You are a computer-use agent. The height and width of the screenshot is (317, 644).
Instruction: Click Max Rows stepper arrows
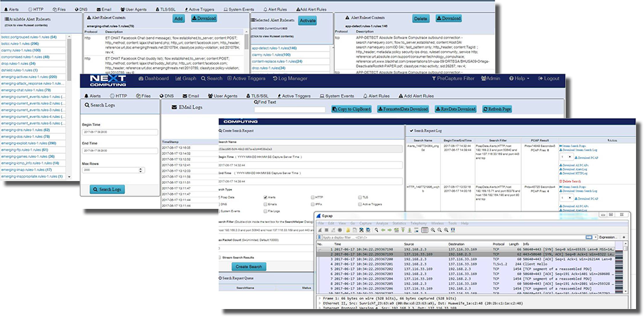pos(141,170)
